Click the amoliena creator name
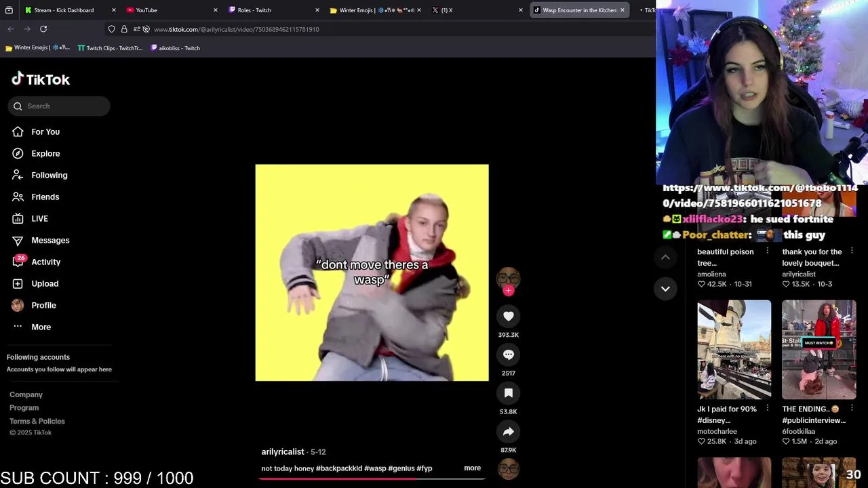The width and height of the screenshot is (868, 488). click(711, 274)
